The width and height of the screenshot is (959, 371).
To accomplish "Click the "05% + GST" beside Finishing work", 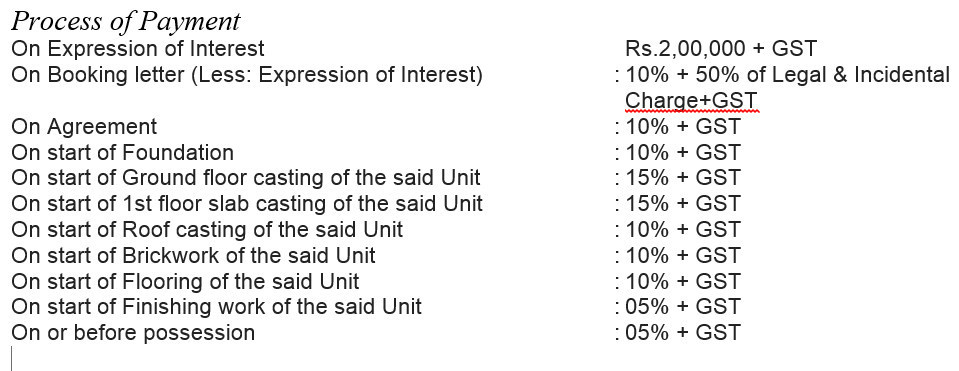I will pos(683,307).
